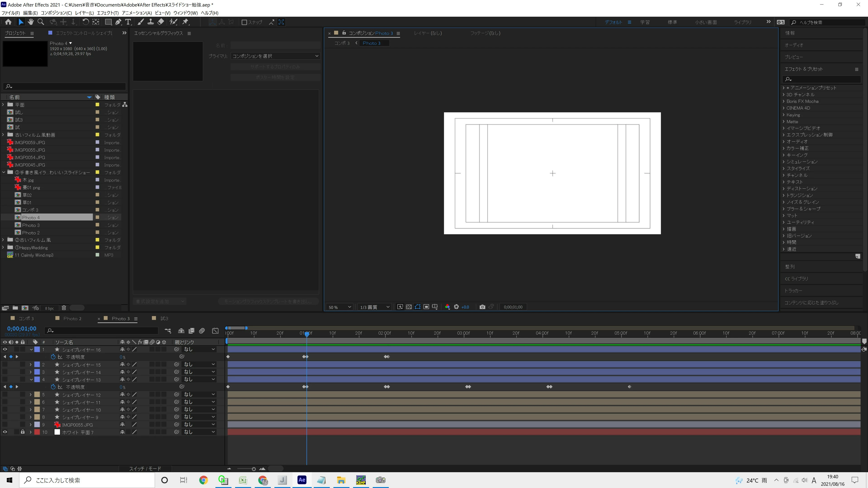Select the Puppet Pin tool
Viewport: 868px width, 488px height.
pos(185,22)
